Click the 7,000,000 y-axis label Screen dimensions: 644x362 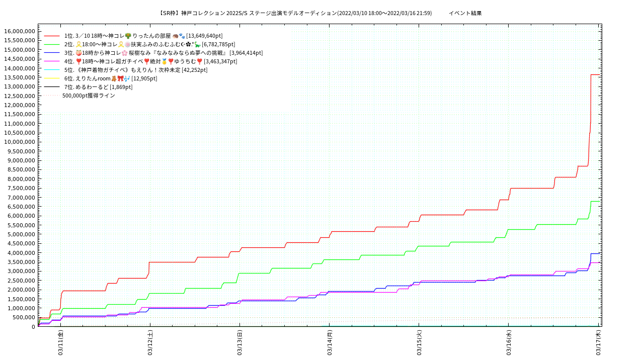(x=21, y=198)
